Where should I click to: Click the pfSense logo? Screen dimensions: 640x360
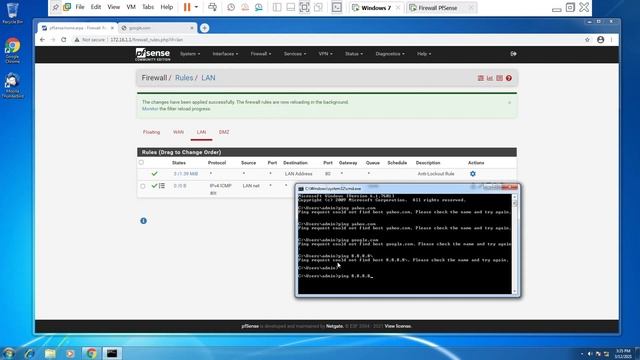153,54
